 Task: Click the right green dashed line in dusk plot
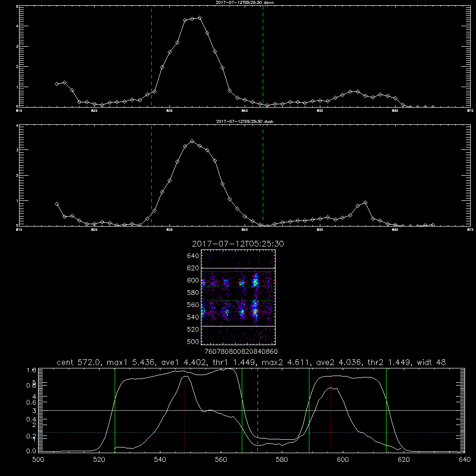[x=263, y=176]
